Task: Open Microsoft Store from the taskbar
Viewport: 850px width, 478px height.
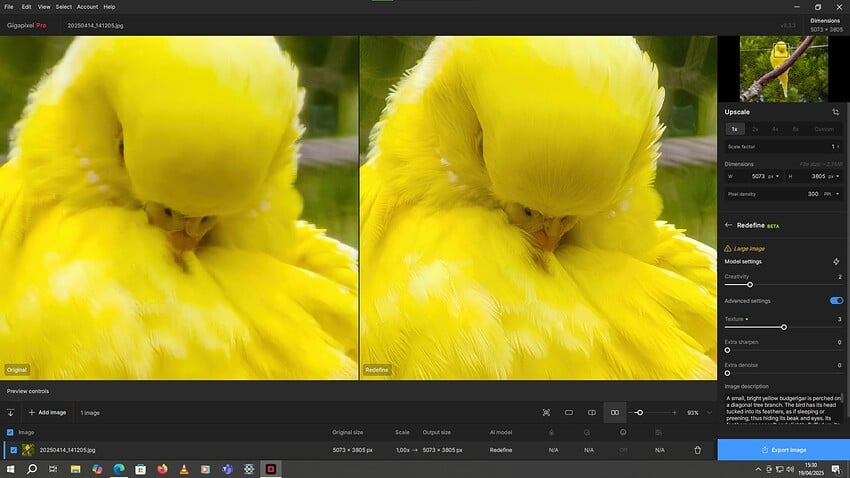Action: pyautogui.click(x=140, y=469)
